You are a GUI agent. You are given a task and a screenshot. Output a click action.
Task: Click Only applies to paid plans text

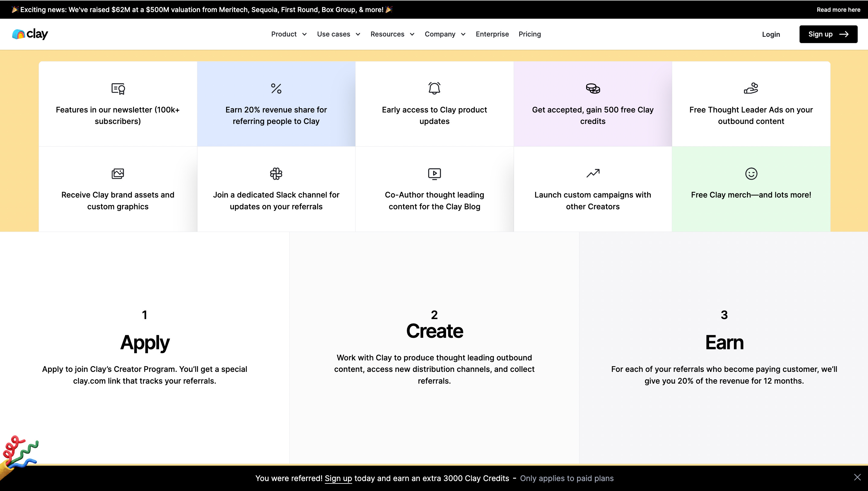567,478
